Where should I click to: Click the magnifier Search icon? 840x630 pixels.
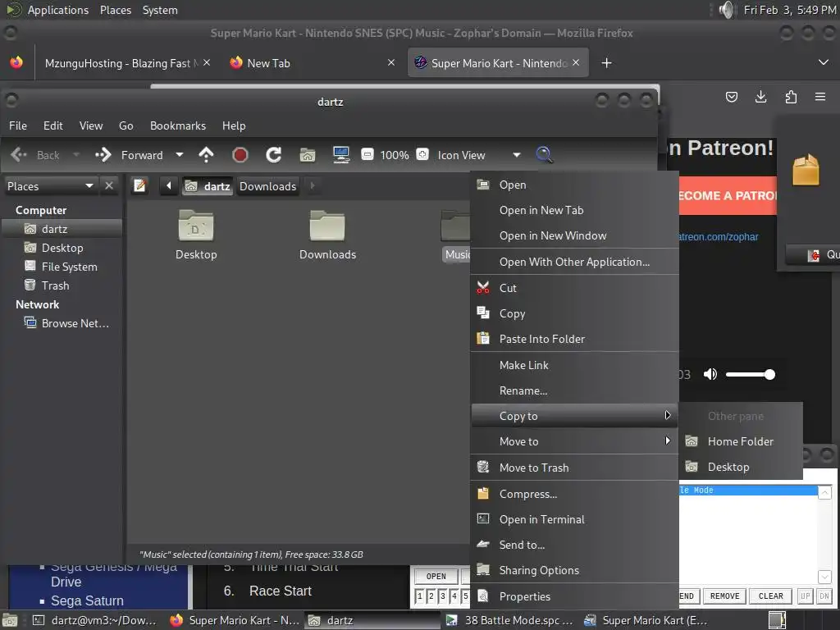click(x=545, y=155)
